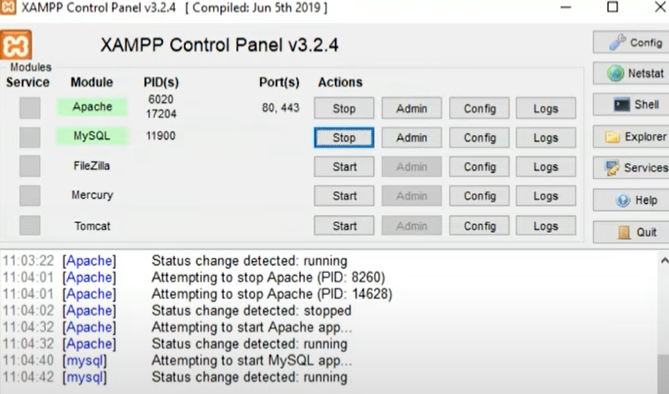Open Explorer folder icon button
This screenshot has width=669, height=394.
[x=631, y=137]
